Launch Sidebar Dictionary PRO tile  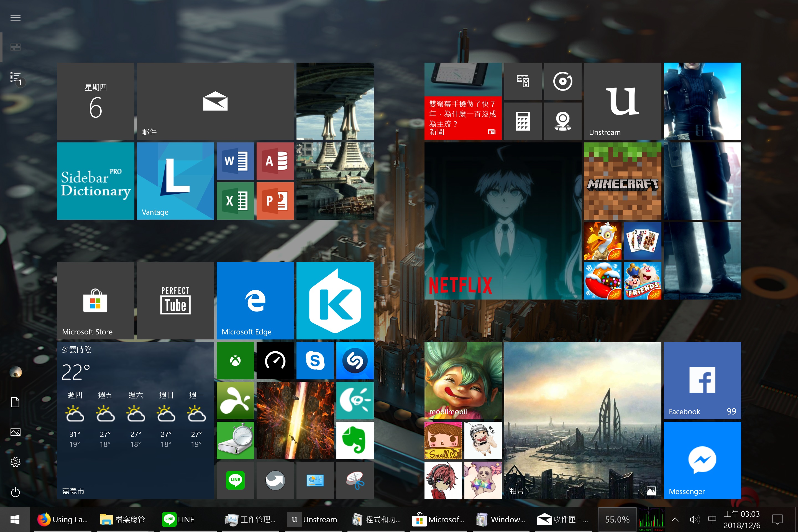pos(96,181)
